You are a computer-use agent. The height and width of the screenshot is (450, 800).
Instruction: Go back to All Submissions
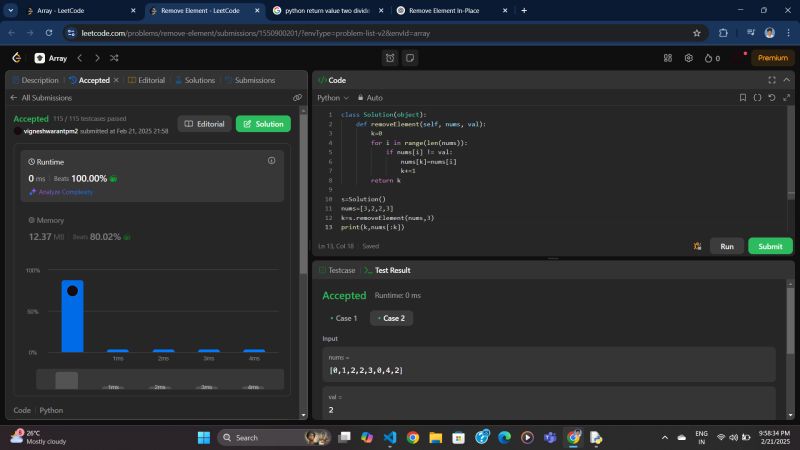pyautogui.click(x=41, y=97)
